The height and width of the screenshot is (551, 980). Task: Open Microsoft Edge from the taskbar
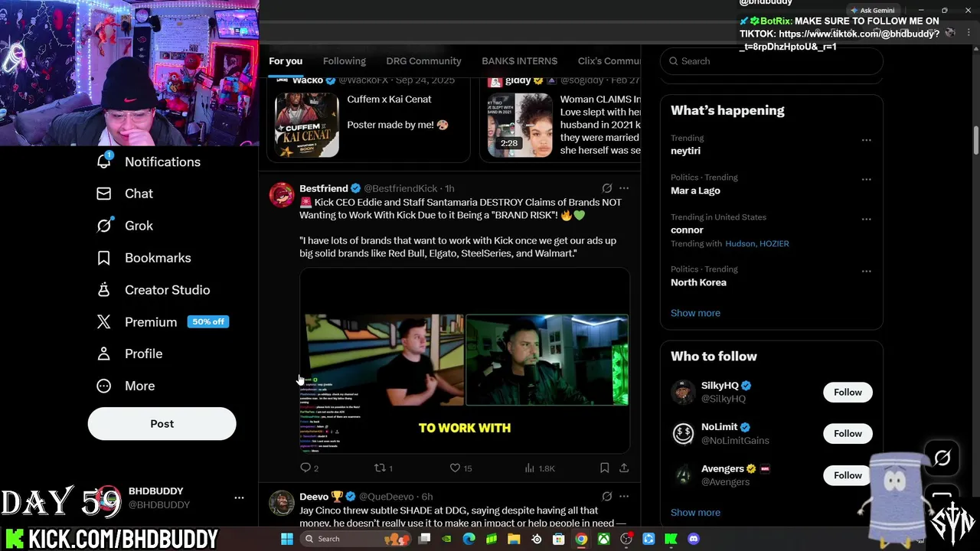point(469,539)
